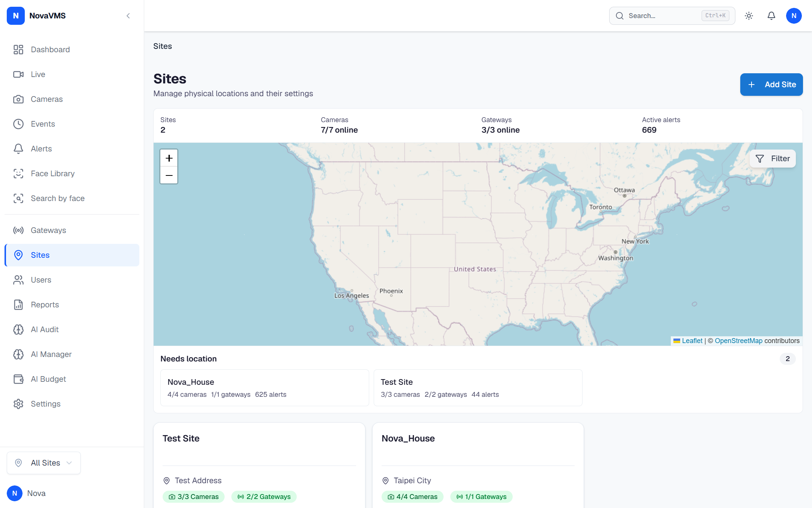Open the All Sites dropdown
Image resolution: width=812 pixels, height=508 pixels.
pos(44,463)
